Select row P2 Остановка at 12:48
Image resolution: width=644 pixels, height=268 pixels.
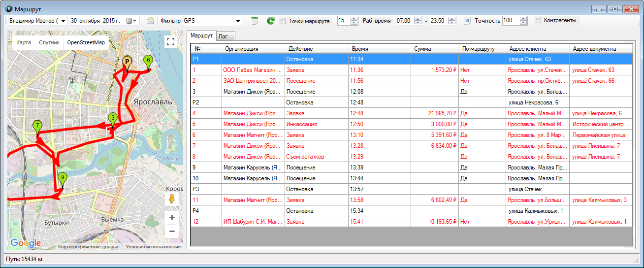tap(412, 102)
